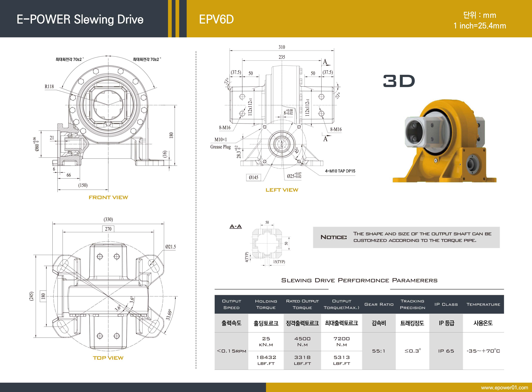Click the 270 boxed dimension in top view
Screen dimensions: 532x392
coord(108,229)
